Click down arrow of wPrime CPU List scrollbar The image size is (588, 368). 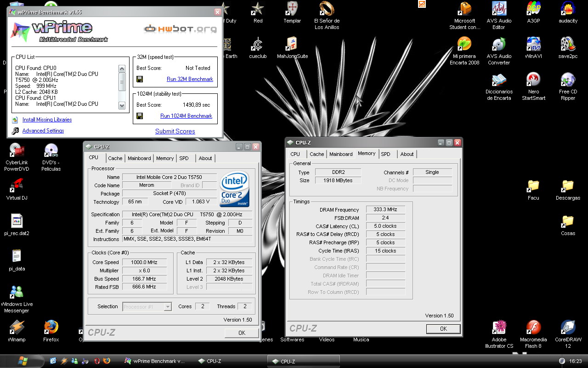point(122,105)
